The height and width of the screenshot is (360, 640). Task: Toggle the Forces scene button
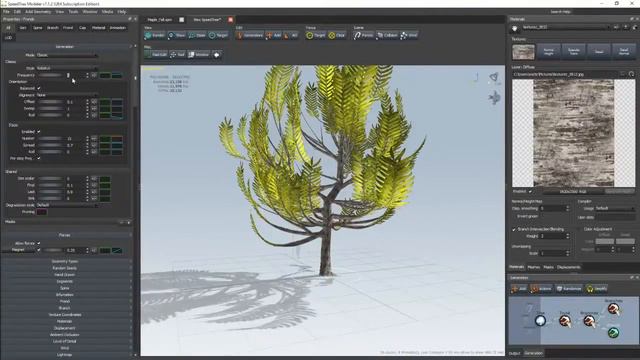(x=364, y=36)
